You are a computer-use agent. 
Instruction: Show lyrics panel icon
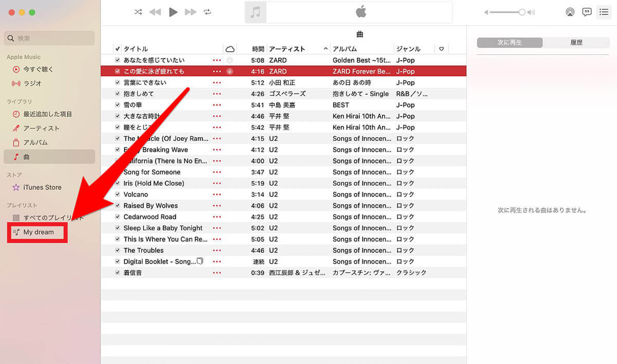(x=587, y=12)
